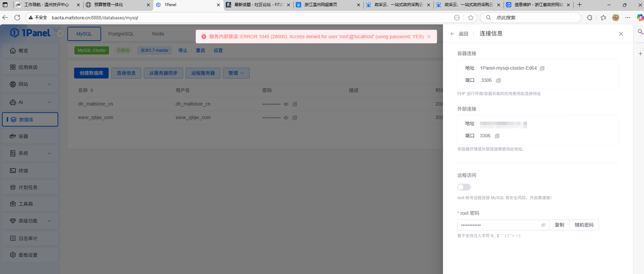The image size is (644, 274).
Task: Click the 重启 link
Action: (201, 50)
